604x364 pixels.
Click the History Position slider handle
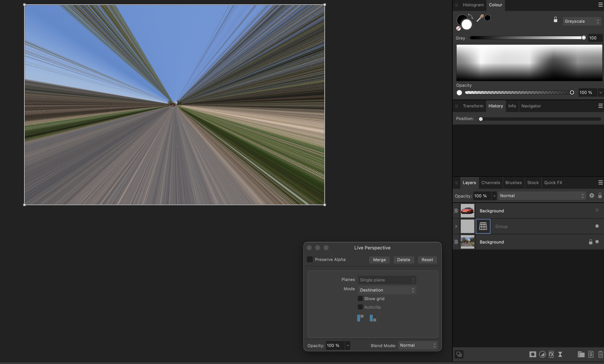pos(481,119)
